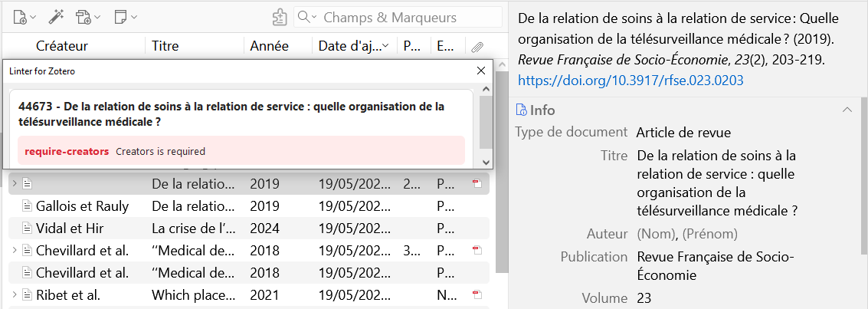Click the require-creators rule label

(67, 151)
